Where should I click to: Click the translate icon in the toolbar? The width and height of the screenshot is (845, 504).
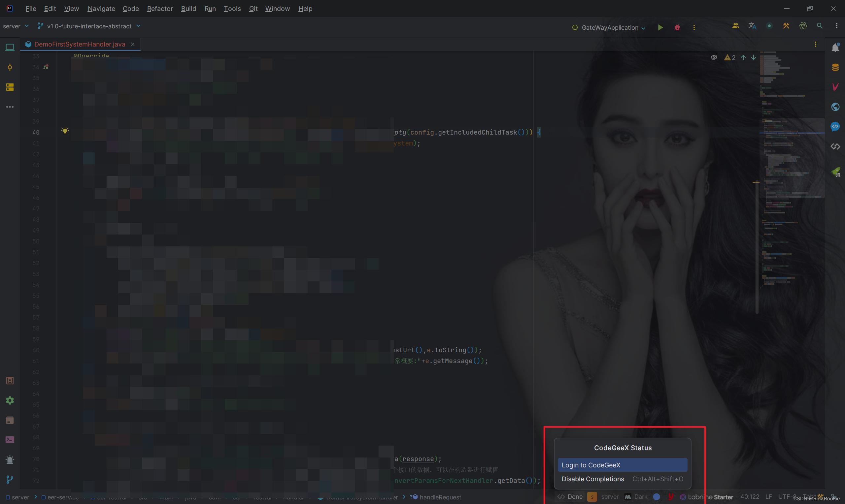pyautogui.click(x=752, y=26)
